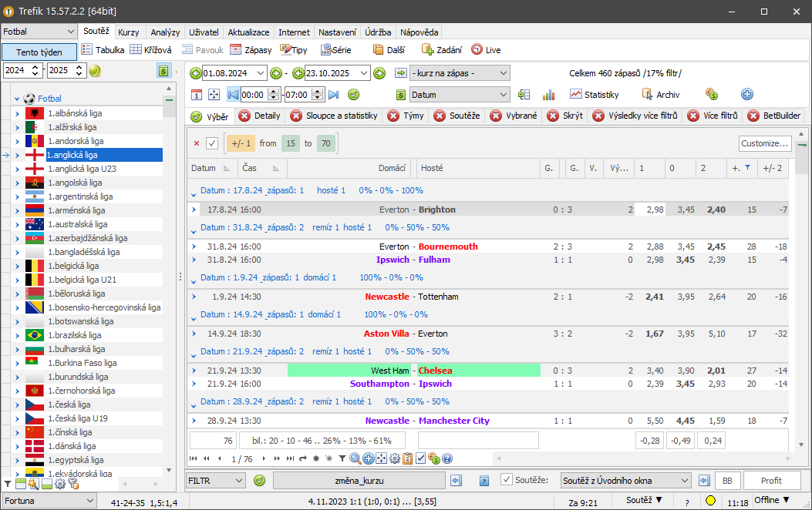Toggle the checkbox icon in grid navigator
Image resolution: width=812 pixels, height=510 pixels.
(421, 458)
